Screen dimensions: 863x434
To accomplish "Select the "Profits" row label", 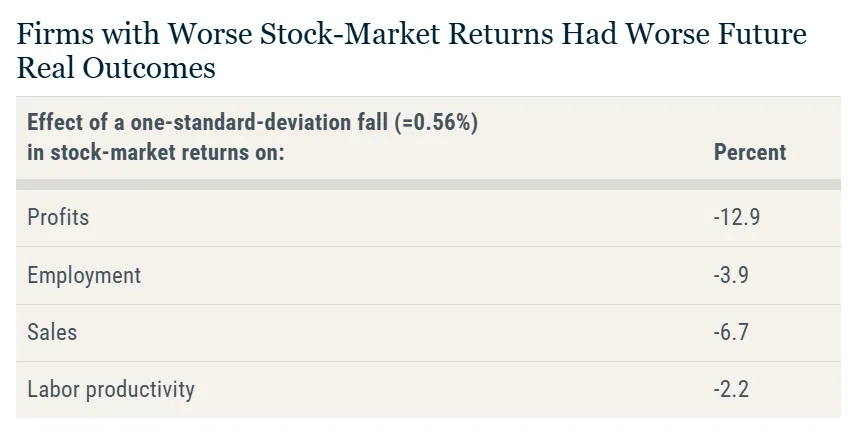I will [58, 217].
